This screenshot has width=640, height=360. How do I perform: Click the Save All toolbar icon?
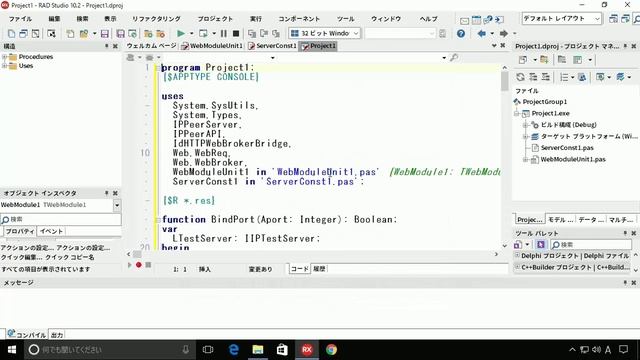120,33
